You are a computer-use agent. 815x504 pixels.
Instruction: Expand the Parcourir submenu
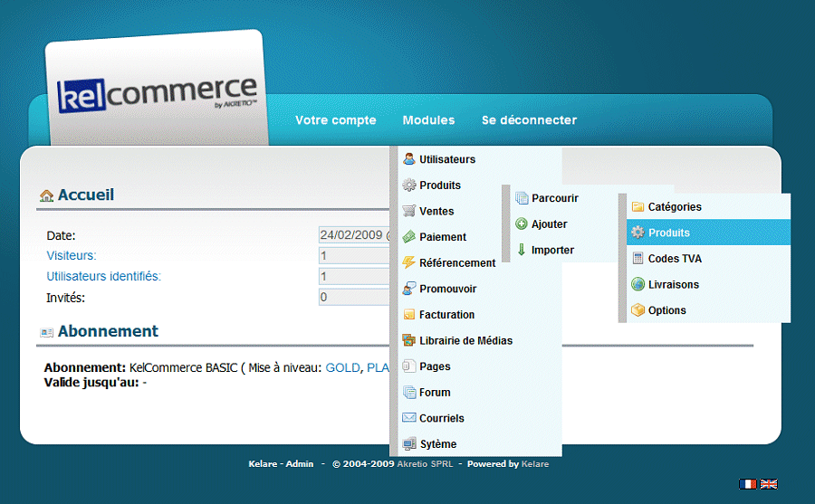click(x=554, y=199)
